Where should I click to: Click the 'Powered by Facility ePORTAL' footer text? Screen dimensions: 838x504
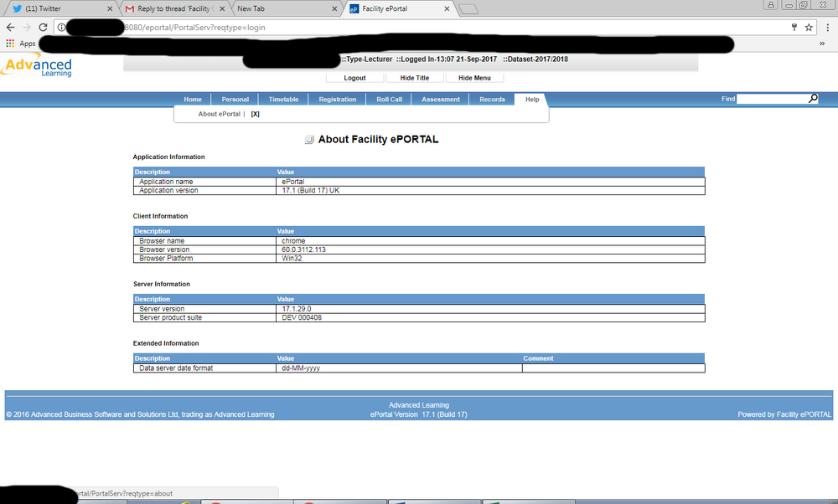(x=784, y=415)
